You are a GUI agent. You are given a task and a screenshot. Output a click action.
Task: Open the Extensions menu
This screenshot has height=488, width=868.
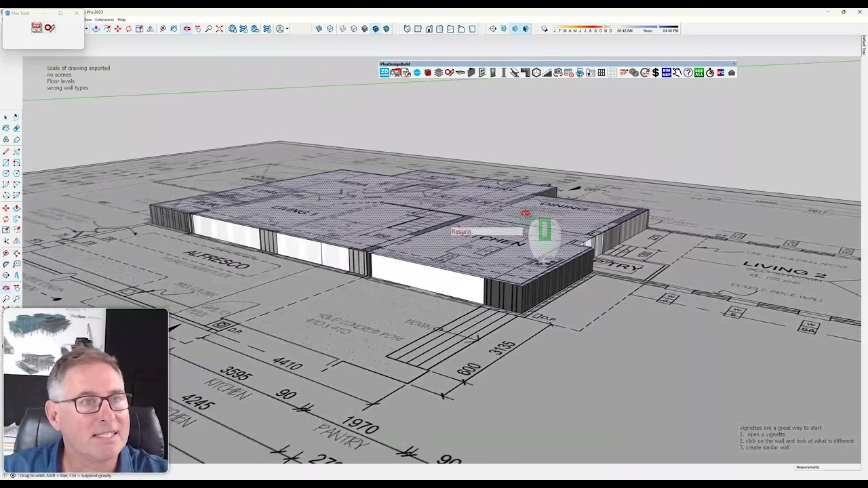104,20
